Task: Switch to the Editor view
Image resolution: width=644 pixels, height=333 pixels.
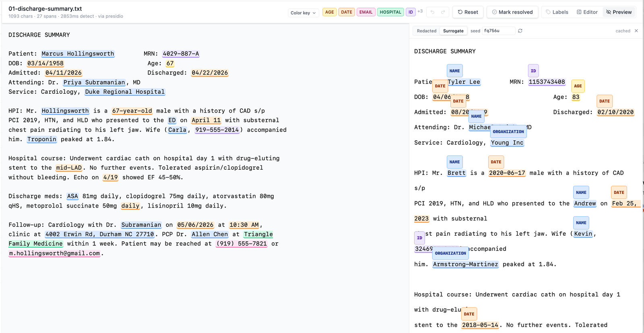Action: 587,12
